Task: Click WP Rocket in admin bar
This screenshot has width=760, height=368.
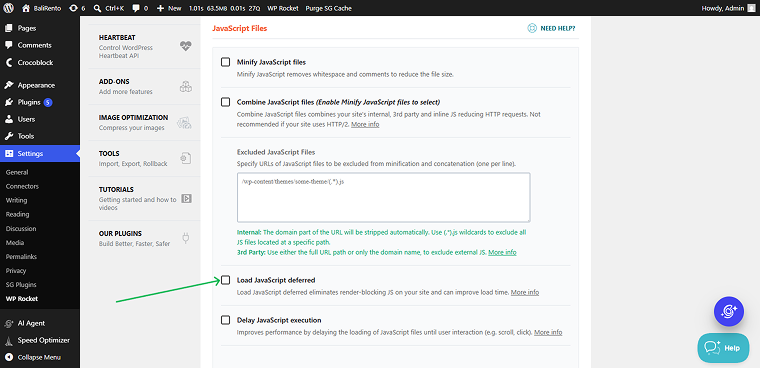Action: pos(283,8)
